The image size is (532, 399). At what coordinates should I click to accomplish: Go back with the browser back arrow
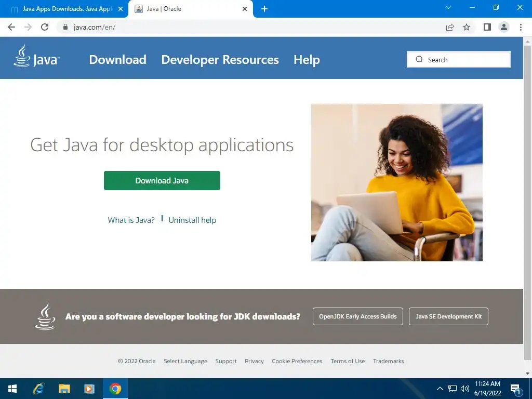click(11, 27)
